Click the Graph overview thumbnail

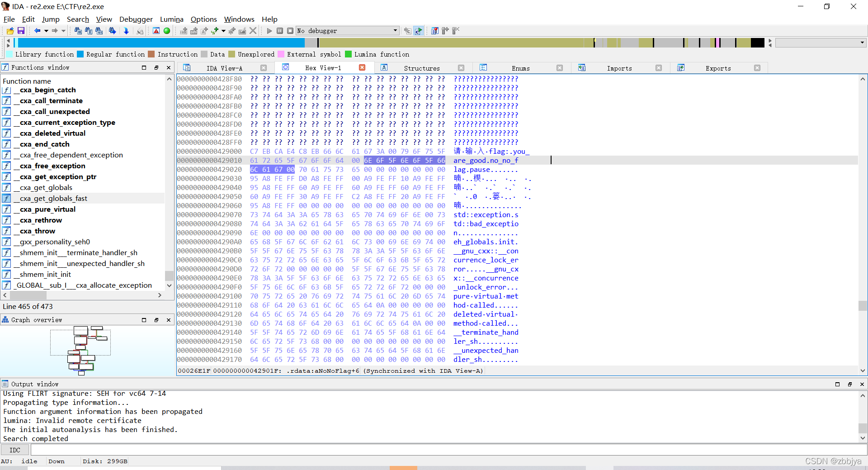pyautogui.click(x=80, y=351)
